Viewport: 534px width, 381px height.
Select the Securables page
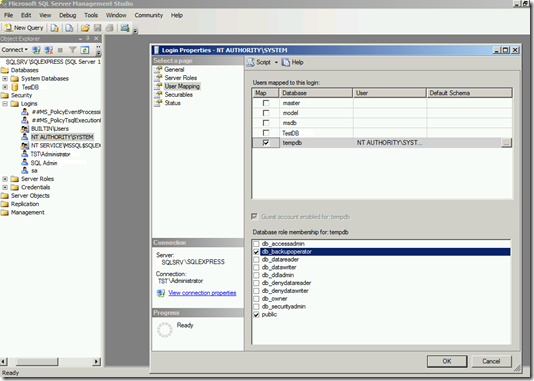178,94
